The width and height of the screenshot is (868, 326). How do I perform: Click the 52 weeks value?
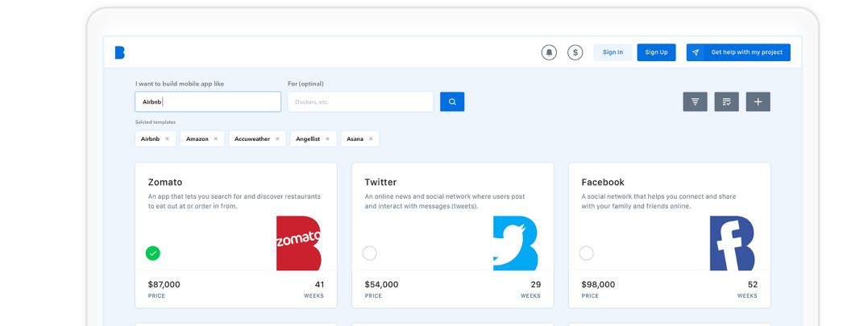(753, 285)
